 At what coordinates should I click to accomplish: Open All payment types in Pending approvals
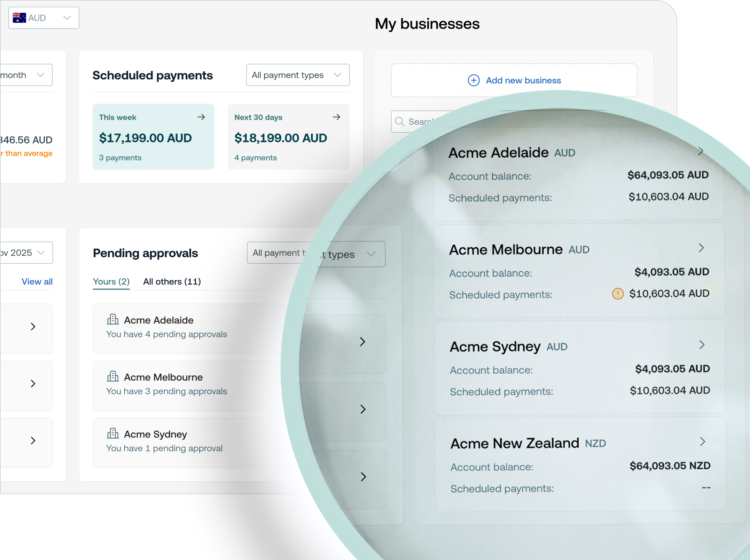click(279, 253)
